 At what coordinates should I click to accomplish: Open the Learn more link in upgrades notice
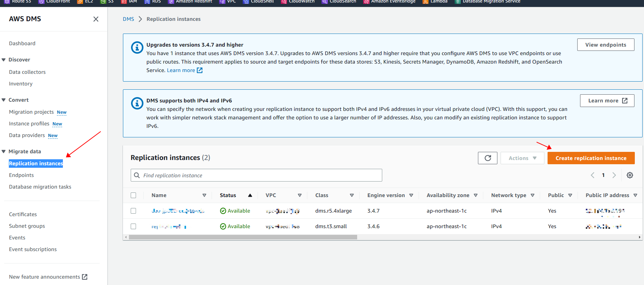[x=181, y=70]
